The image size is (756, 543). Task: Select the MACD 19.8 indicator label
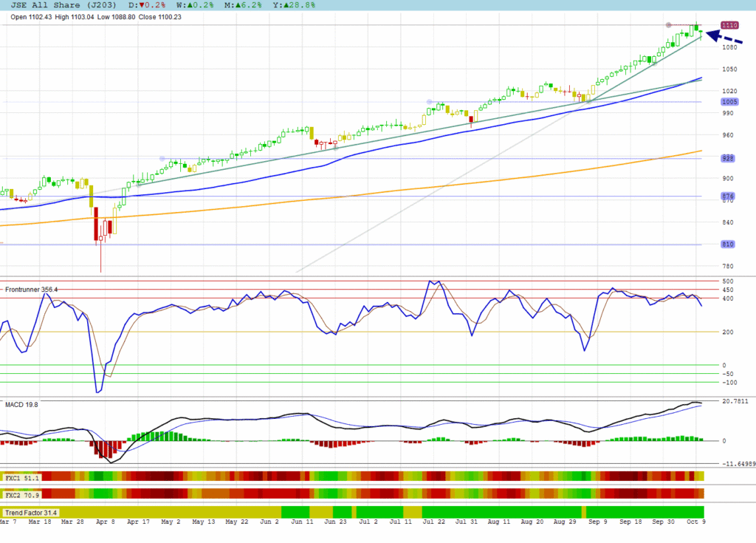(21, 404)
